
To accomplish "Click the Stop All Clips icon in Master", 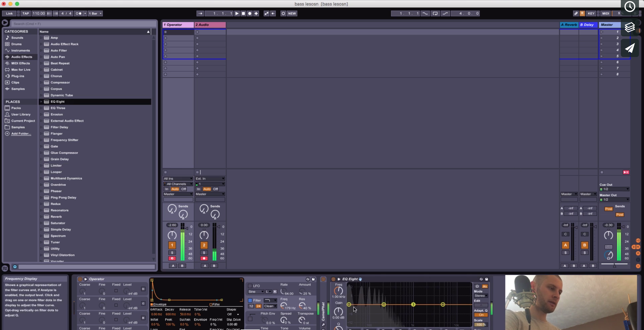I will [x=602, y=172].
